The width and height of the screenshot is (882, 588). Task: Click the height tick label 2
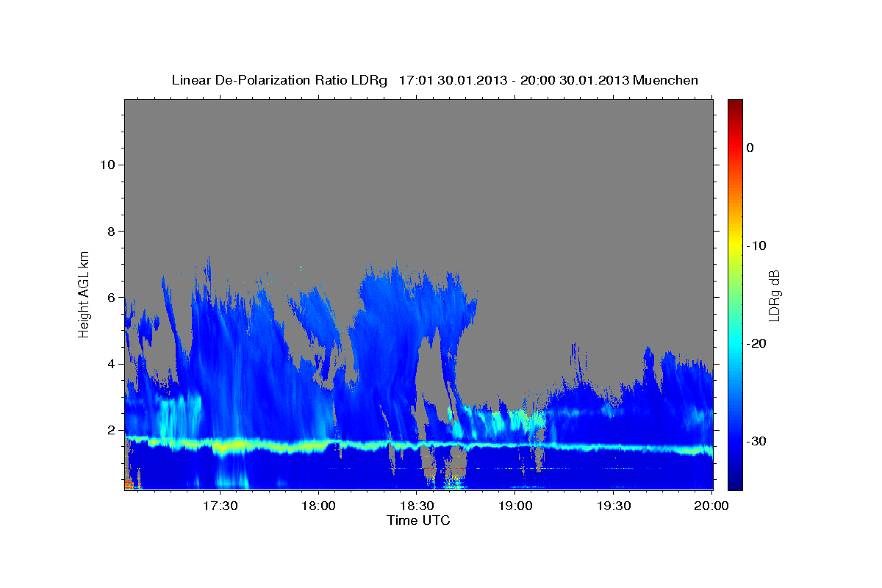point(110,430)
